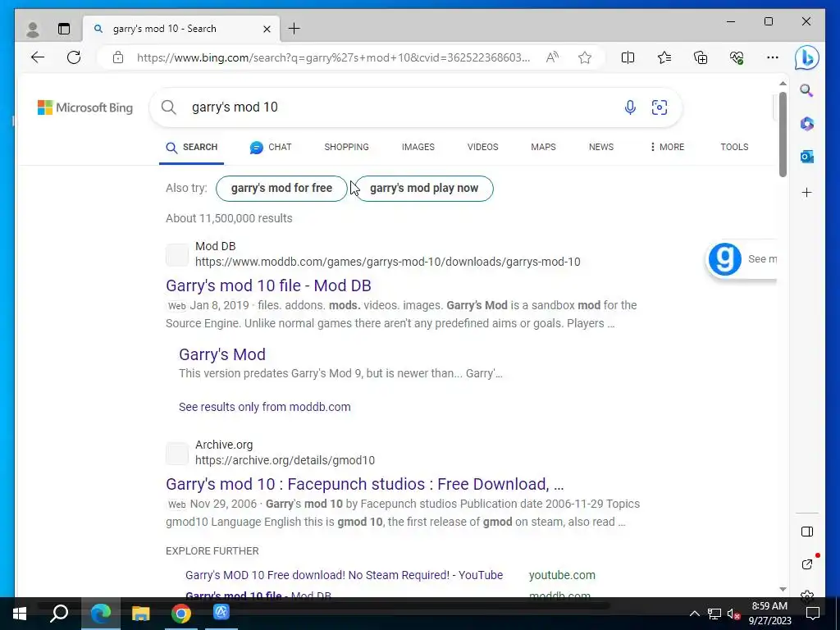Toggle the sidebar panel layout icon
The image size is (840, 630).
[807, 532]
